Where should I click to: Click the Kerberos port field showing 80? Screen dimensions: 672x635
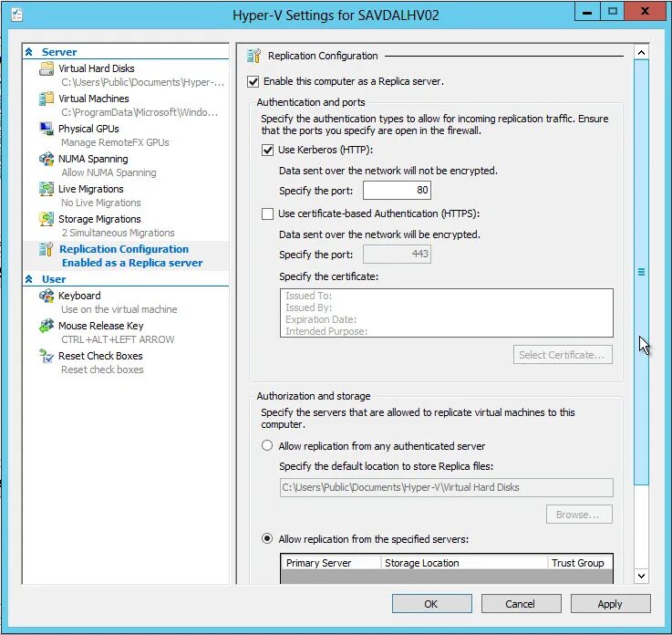(397, 190)
